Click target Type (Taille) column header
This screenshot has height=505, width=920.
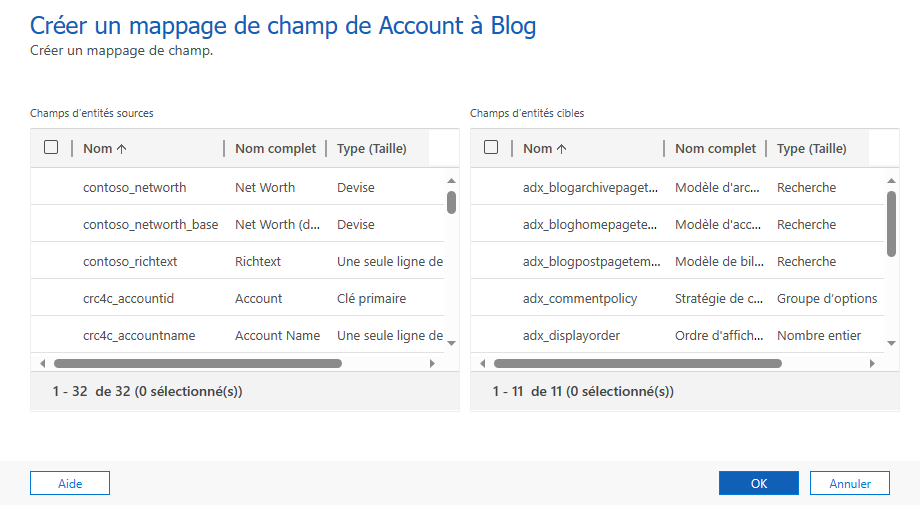[811, 149]
